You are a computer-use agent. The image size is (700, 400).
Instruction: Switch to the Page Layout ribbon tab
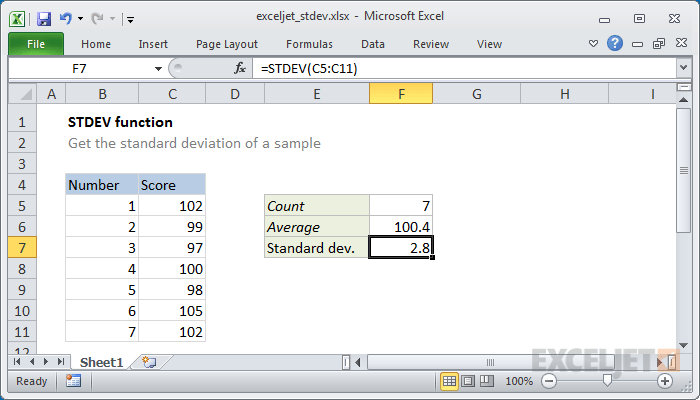coord(227,44)
